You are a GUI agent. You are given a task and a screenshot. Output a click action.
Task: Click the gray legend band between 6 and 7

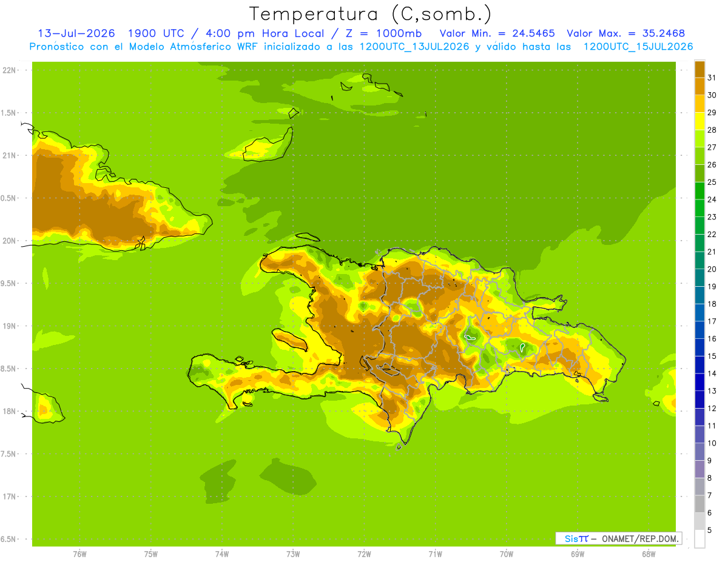699,504
